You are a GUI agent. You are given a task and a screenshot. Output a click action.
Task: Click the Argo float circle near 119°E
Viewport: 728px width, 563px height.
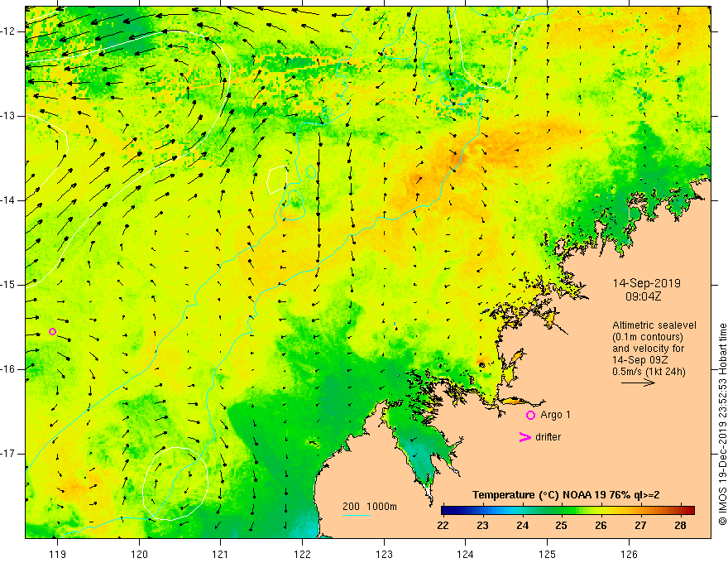(x=52, y=332)
